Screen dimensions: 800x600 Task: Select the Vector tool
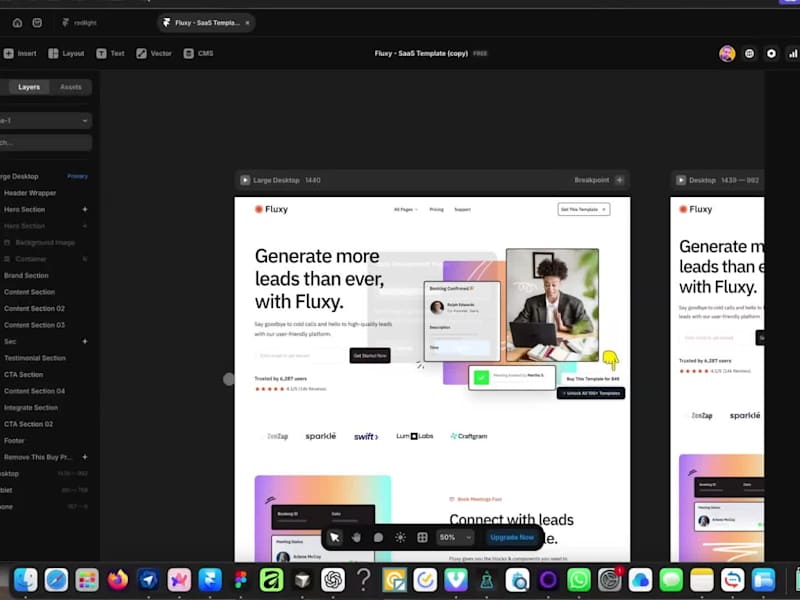(x=154, y=54)
